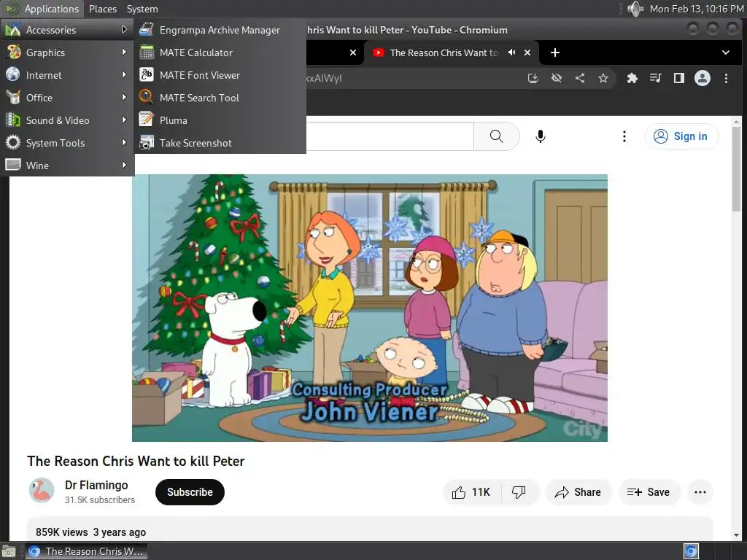The image size is (747, 560).
Task: Launch MATE Calculator
Action: pyautogui.click(x=220, y=52)
